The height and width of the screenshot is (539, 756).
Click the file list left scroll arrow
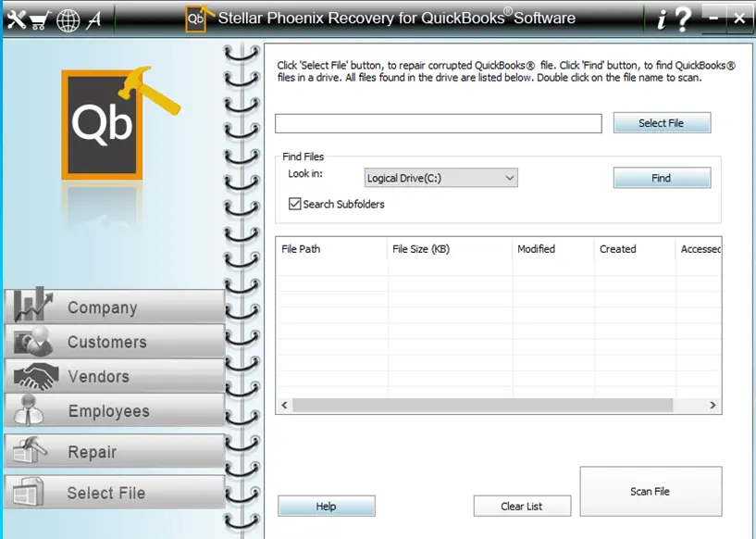click(284, 405)
